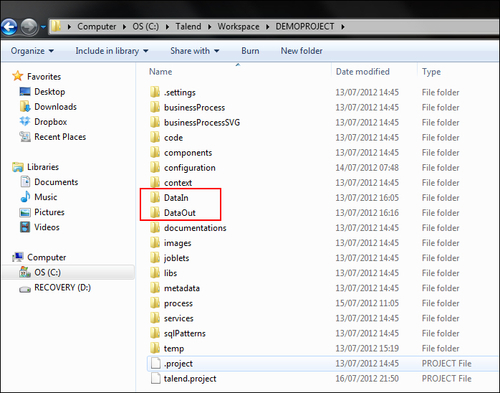
Task: Expand breadcrumb arrow after Workspace
Action: [267, 27]
